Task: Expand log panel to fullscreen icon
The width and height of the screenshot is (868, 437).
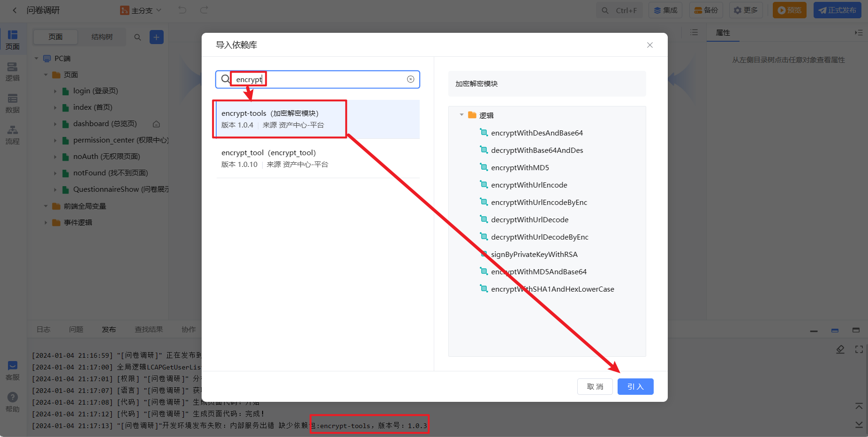Action: pos(859,349)
